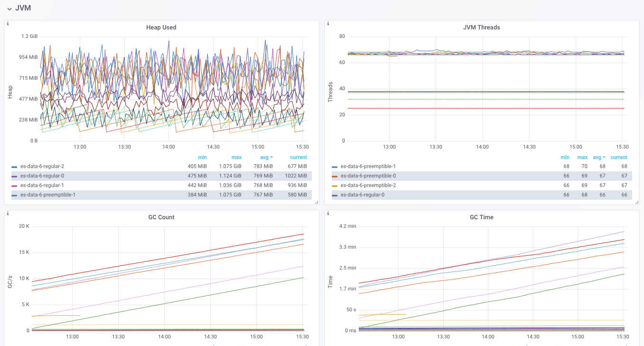
Task: Open the GC Count panel title menu
Action: pyautogui.click(x=161, y=217)
